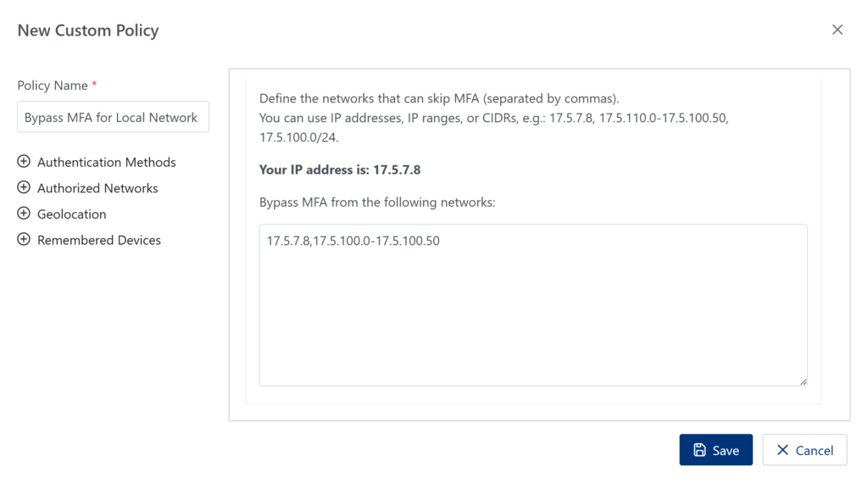This screenshot has height=483, width=868.
Task: Click the Save button text
Action: click(x=726, y=451)
